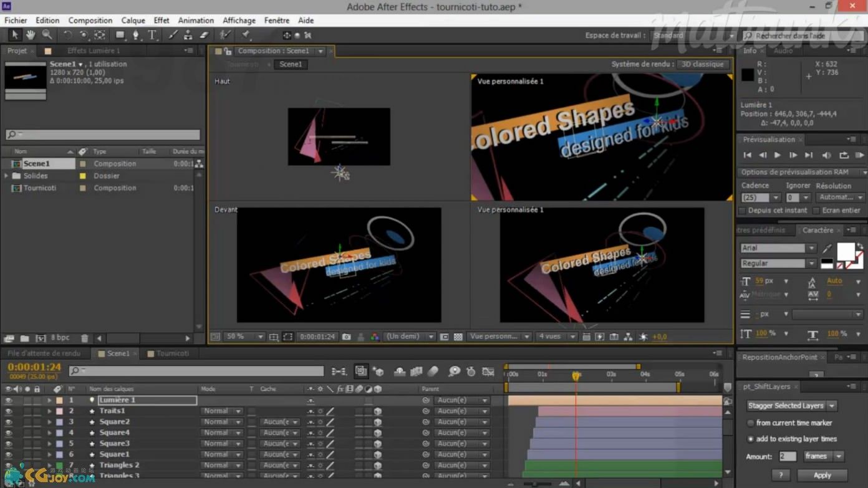Click the auto-keyframe stopwatch icon
This screenshot has height=488, width=868.
click(471, 371)
